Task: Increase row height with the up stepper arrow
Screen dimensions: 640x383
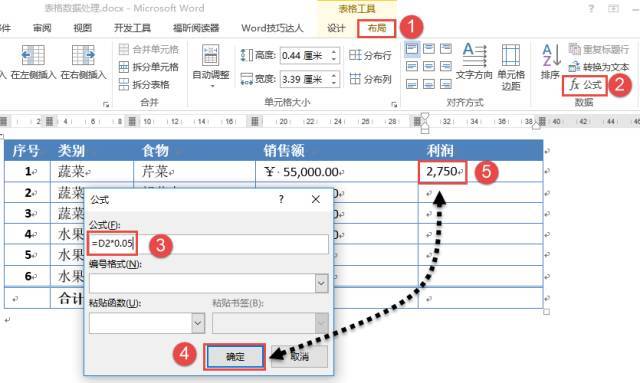Action: 334,51
